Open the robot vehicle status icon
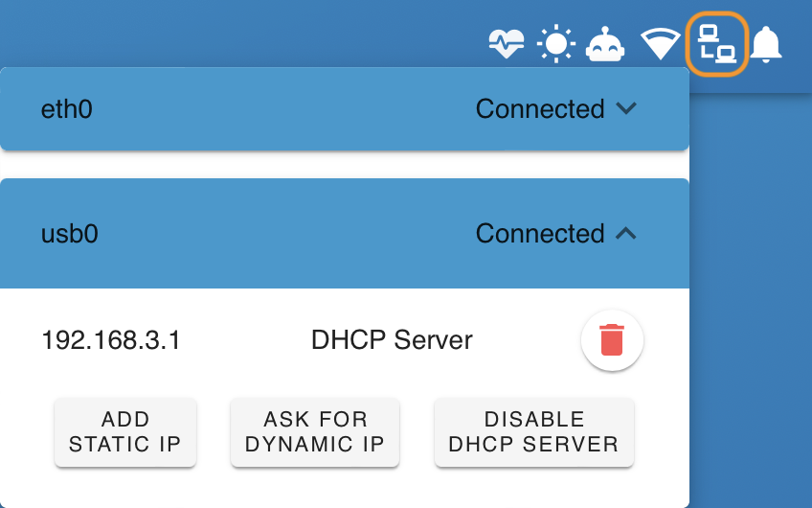The width and height of the screenshot is (812, 508). click(x=606, y=44)
